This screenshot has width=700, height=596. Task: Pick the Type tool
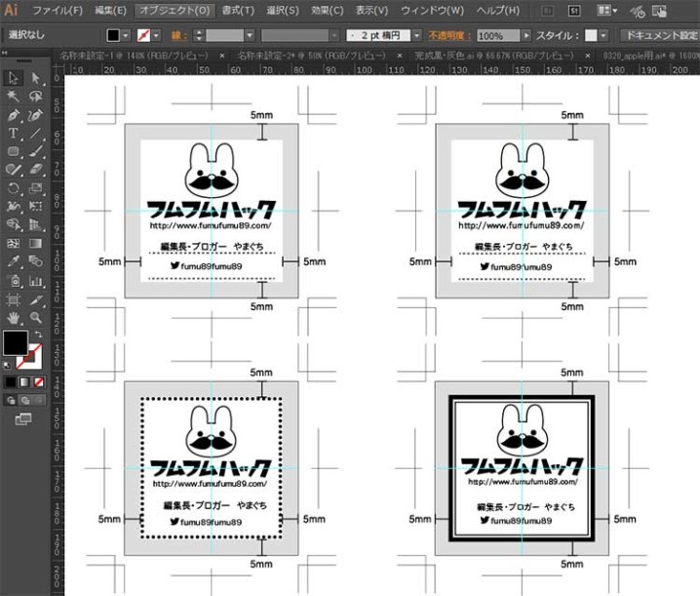[x=13, y=133]
